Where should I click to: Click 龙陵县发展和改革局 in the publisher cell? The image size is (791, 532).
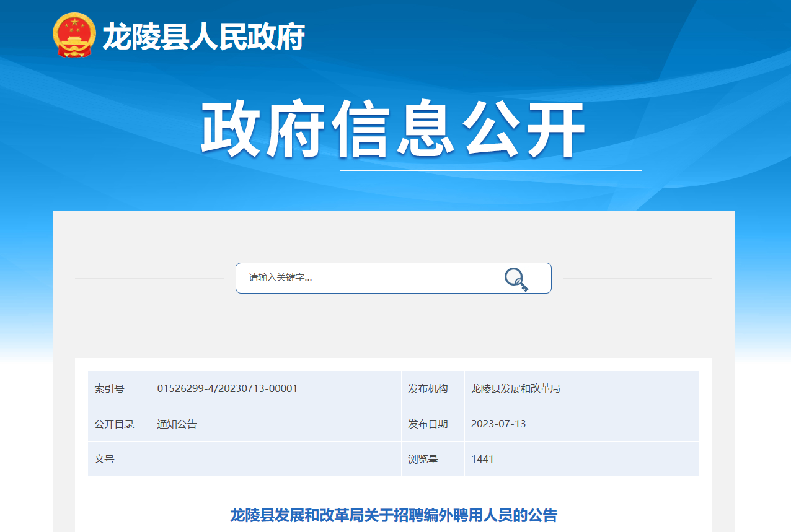pyautogui.click(x=516, y=389)
